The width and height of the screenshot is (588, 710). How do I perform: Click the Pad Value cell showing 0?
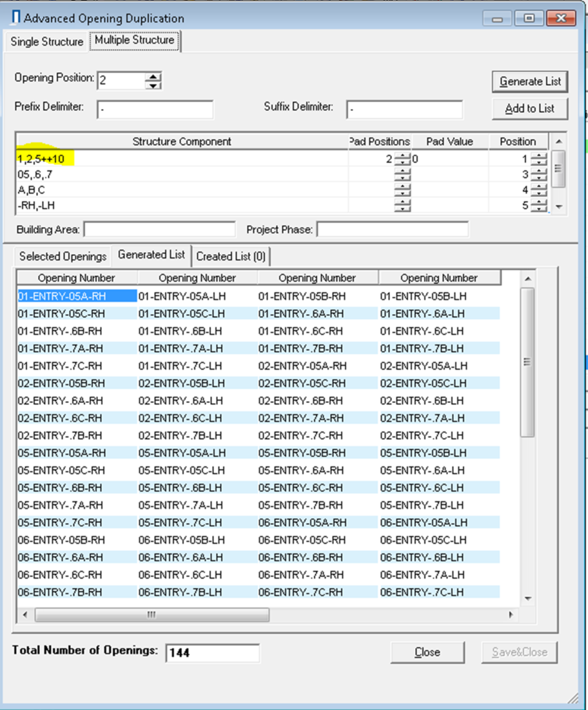[449, 159]
